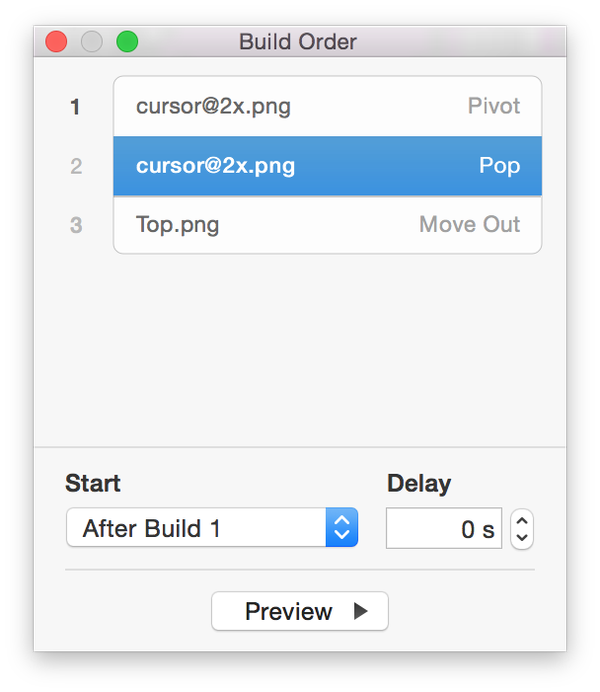Image resolution: width=600 pixels, height=692 pixels.
Task: Click build number 1 label
Action: pos(75,107)
